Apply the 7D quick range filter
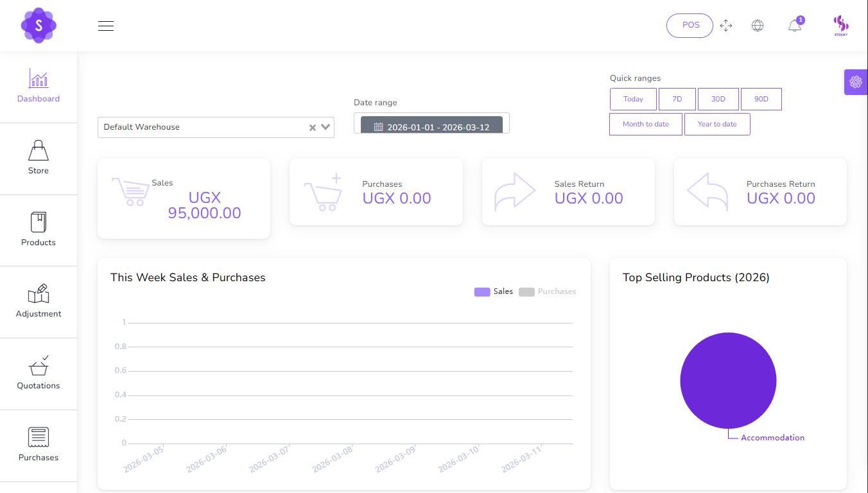The width and height of the screenshot is (868, 493). [677, 99]
